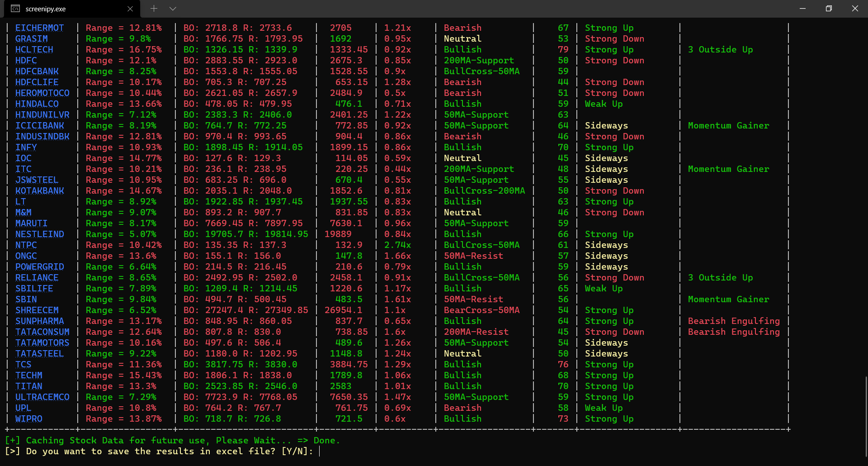The width and height of the screenshot is (868, 466).
Task: Open the SUNPHARMA stock link
Action: (40, 321)
